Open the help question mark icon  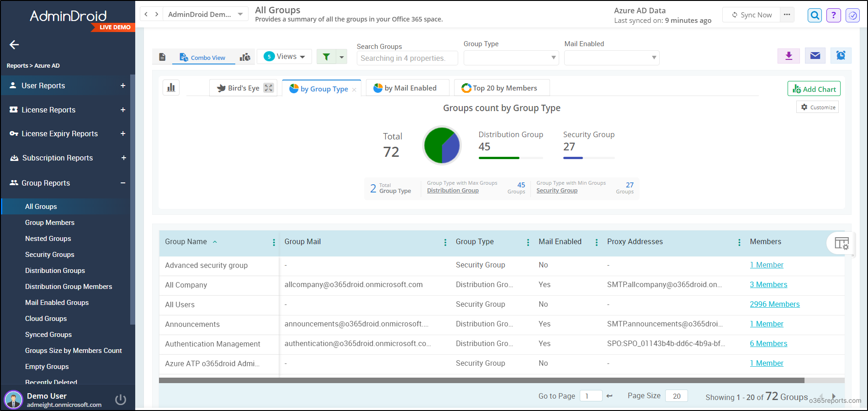834,16
